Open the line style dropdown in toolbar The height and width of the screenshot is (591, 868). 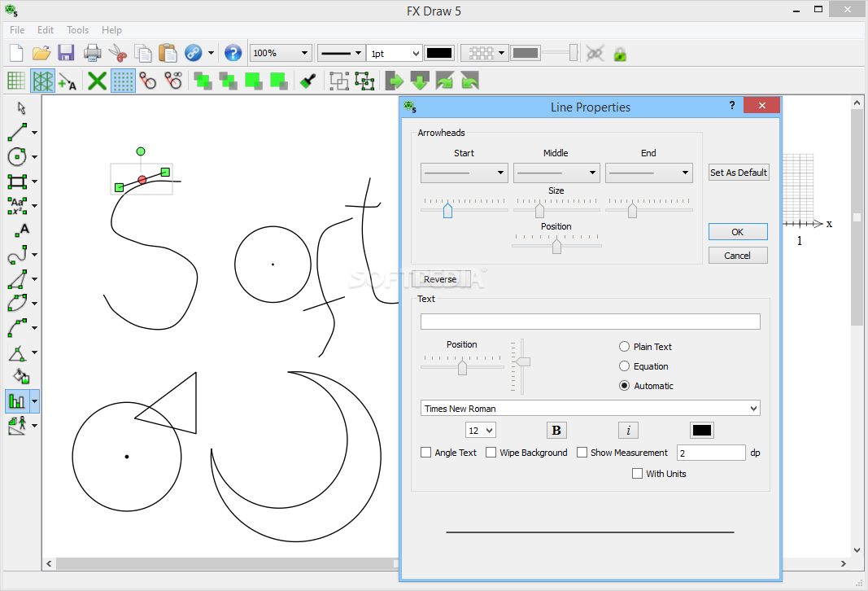341,53
